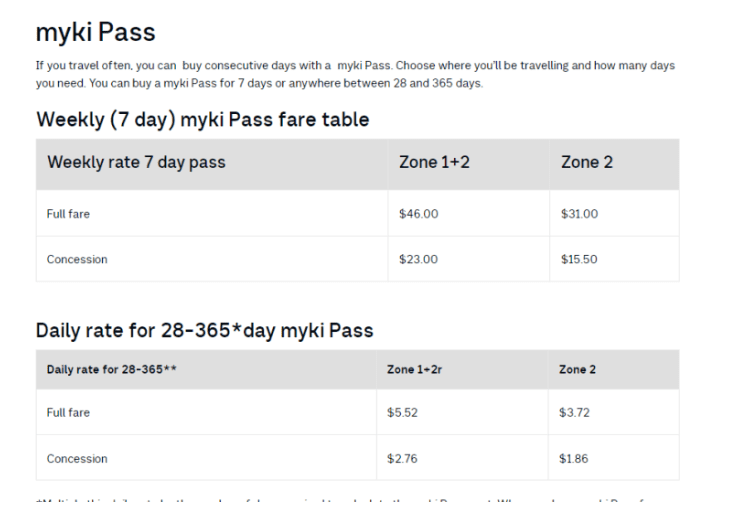
Task: Select the "Full fare" row label in weekly table
Action: (x=68, y=214)
